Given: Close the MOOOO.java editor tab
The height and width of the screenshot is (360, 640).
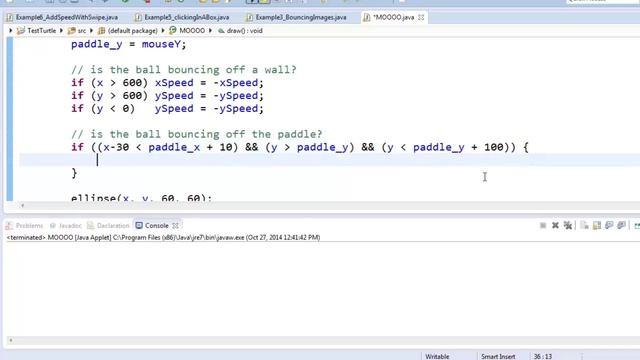Looking at the screenshot, I should click(x=421, y=17).
